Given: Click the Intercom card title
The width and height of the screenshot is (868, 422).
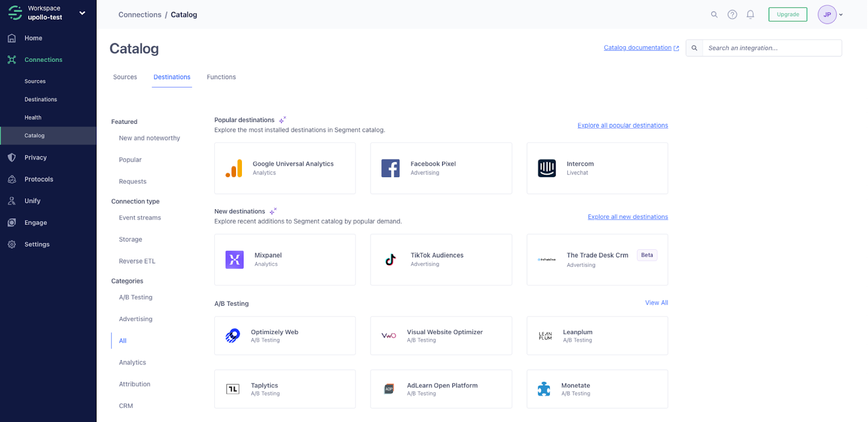Looking at the screenshot, I should click(x=580, y=164).
